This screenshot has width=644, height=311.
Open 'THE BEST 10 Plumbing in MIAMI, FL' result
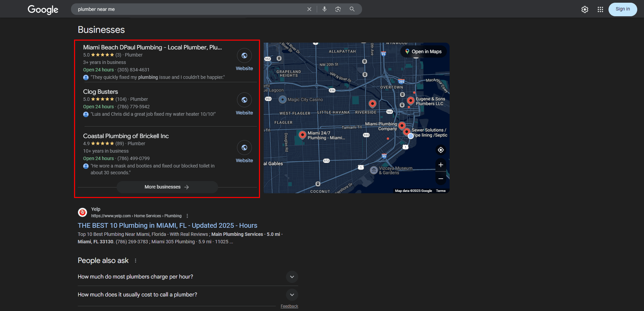pyautogui.click(x=167, y=225)
